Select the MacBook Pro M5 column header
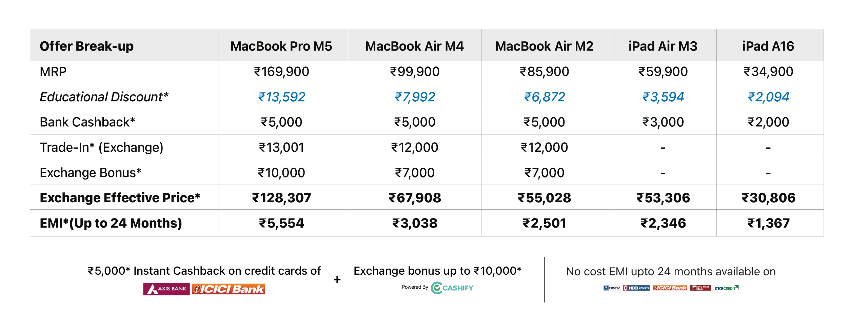Viewport: 868px width, 316px height. point(281,46)
